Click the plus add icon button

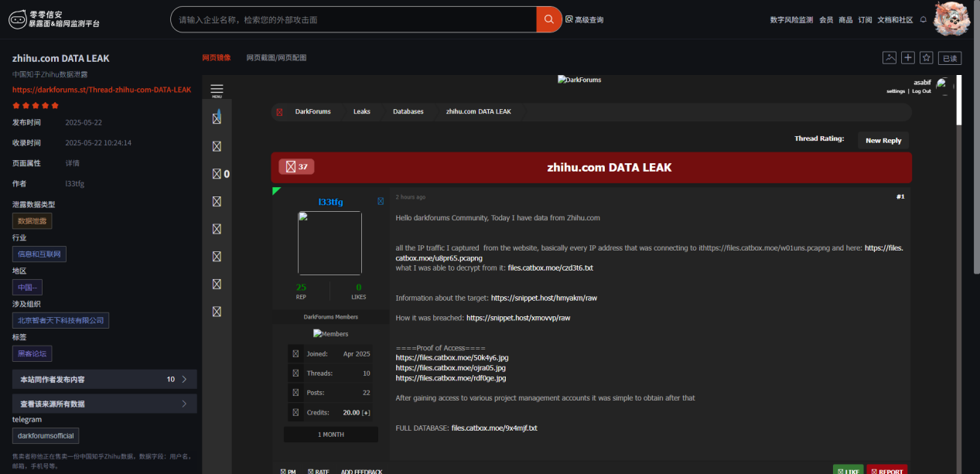point(908,58)
